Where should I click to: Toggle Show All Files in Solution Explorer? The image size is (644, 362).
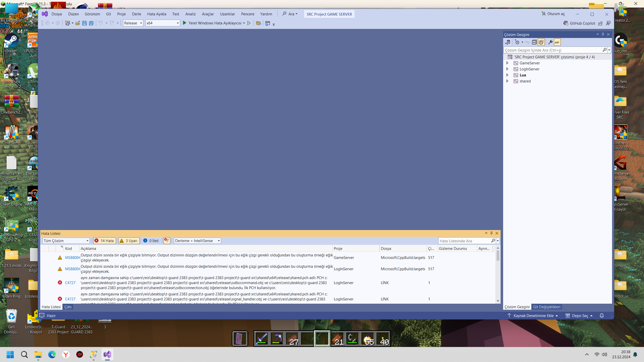541,42
